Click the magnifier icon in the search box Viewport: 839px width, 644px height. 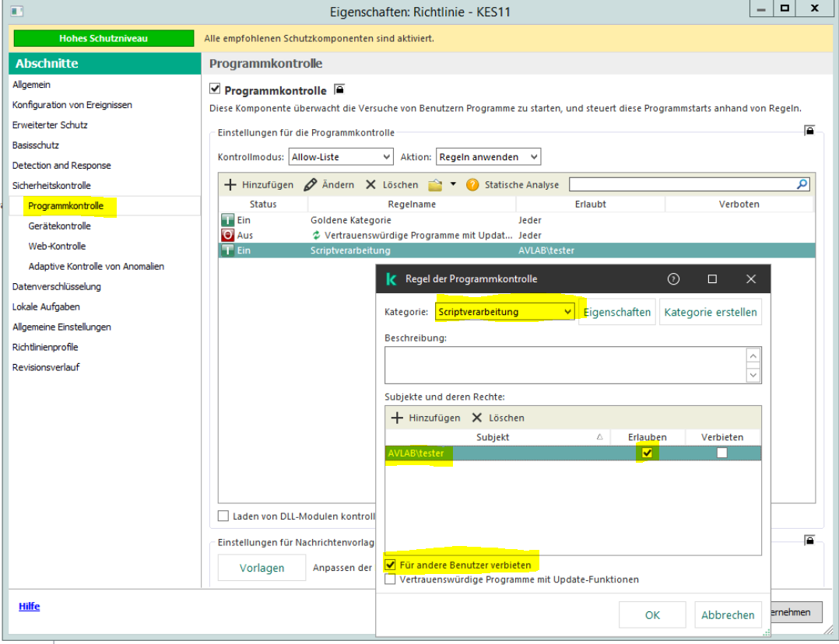(802, 184)
